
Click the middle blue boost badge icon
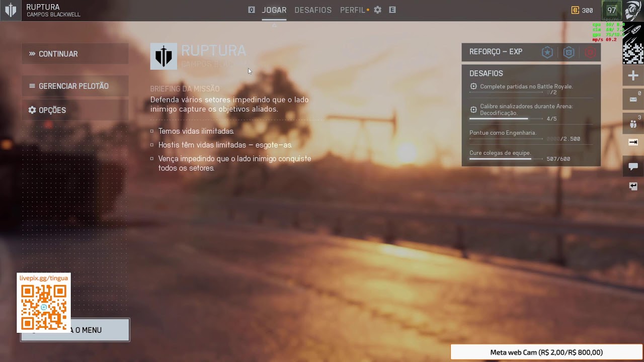pos(569,52)
